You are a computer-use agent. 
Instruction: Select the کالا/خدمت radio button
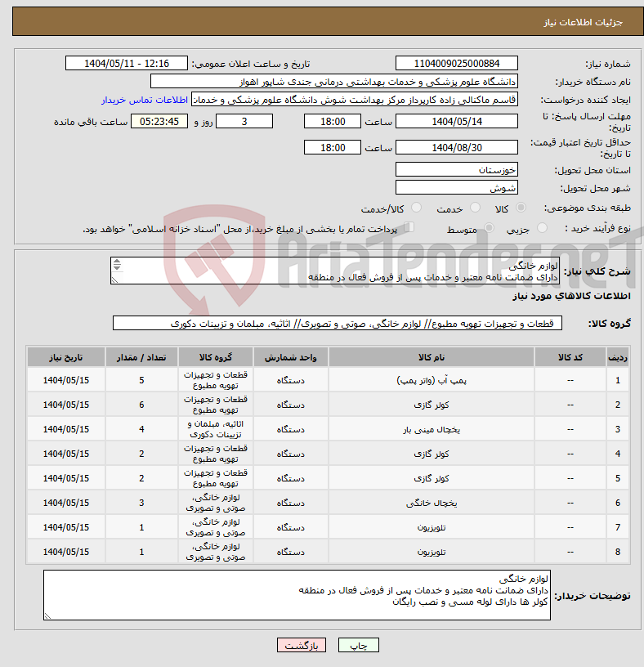click(x=416, y=208)
